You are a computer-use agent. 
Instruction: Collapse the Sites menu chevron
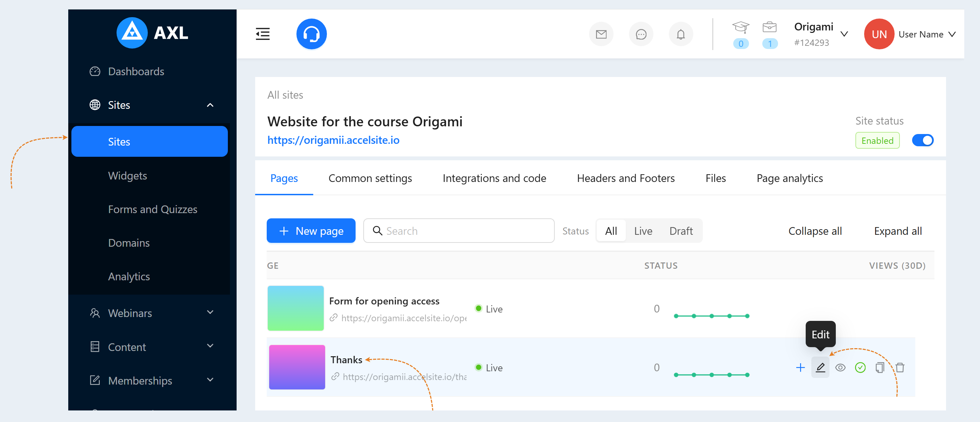[x=210, y=105]
